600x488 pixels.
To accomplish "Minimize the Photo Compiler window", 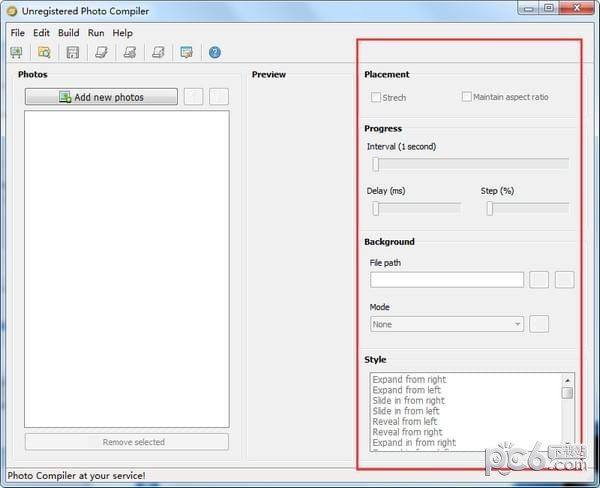I will pyautogui.click(x=529, y=8).
